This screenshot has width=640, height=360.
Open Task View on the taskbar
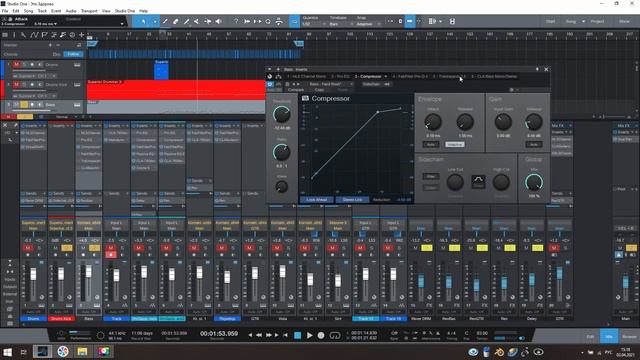tap(24, 351)
